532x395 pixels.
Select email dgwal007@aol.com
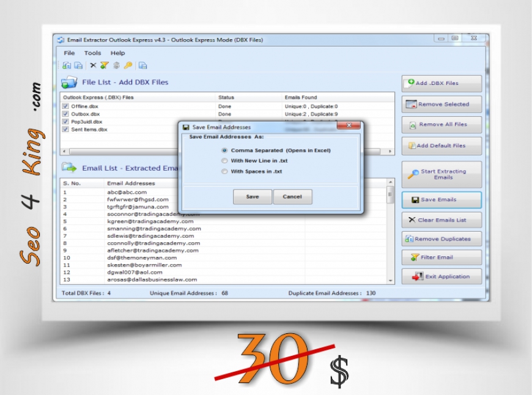[135, 273]
